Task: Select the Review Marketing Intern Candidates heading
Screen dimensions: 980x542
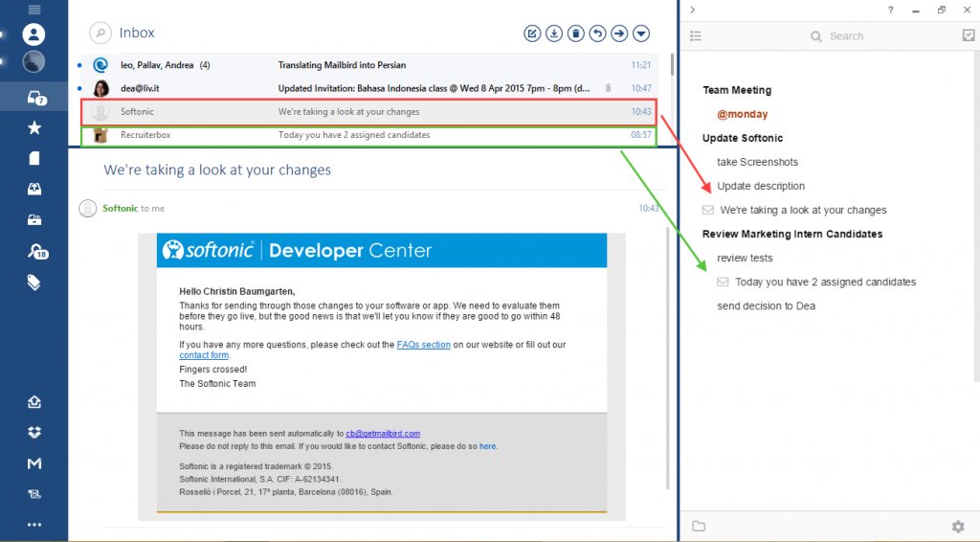Action: pos(792,234)
